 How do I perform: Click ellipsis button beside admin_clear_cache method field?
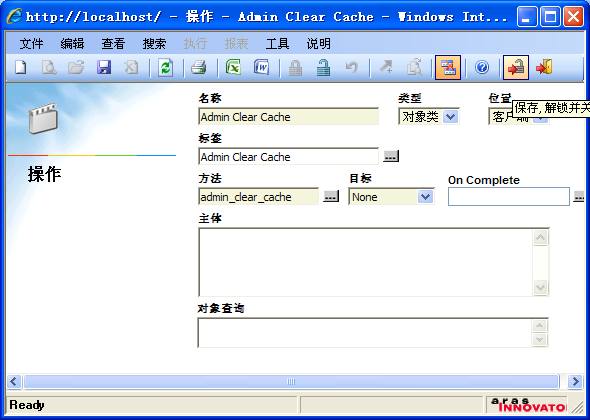pos(331,196)
